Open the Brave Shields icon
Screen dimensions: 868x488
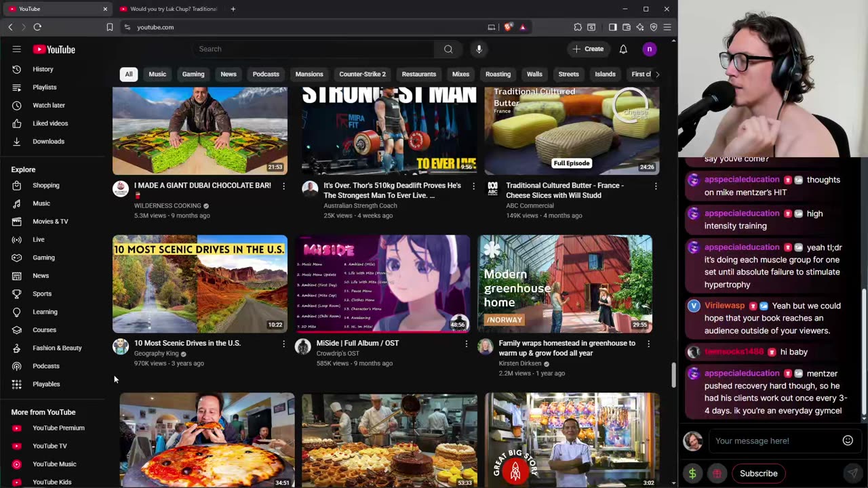pos(508,27)
